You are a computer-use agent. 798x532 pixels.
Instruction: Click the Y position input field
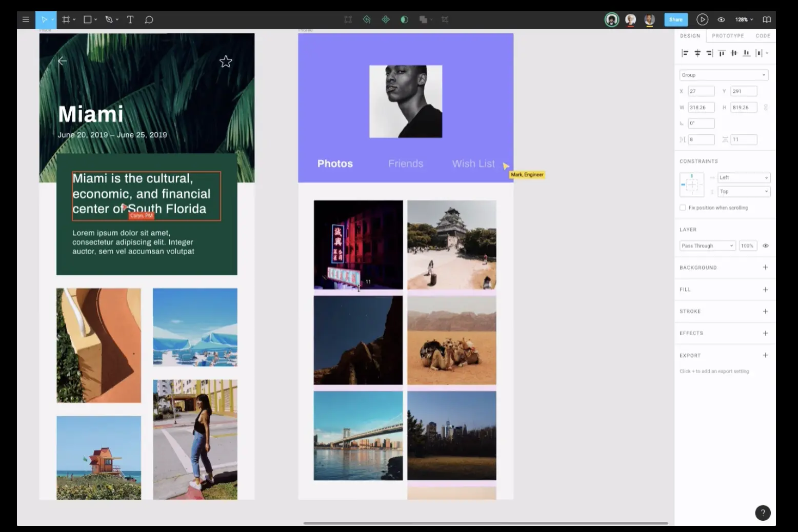744,91
